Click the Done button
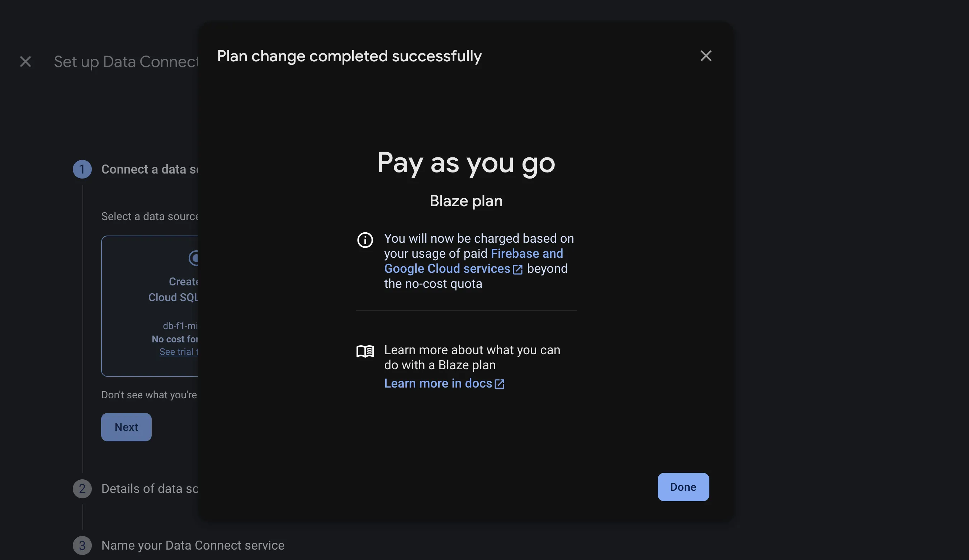 (683, 487)
